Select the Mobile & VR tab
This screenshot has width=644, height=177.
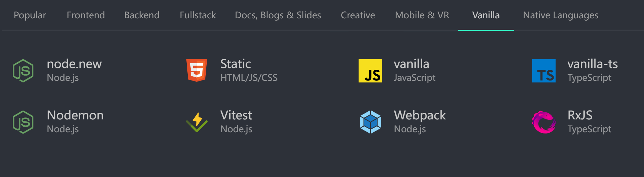(422, 15)
